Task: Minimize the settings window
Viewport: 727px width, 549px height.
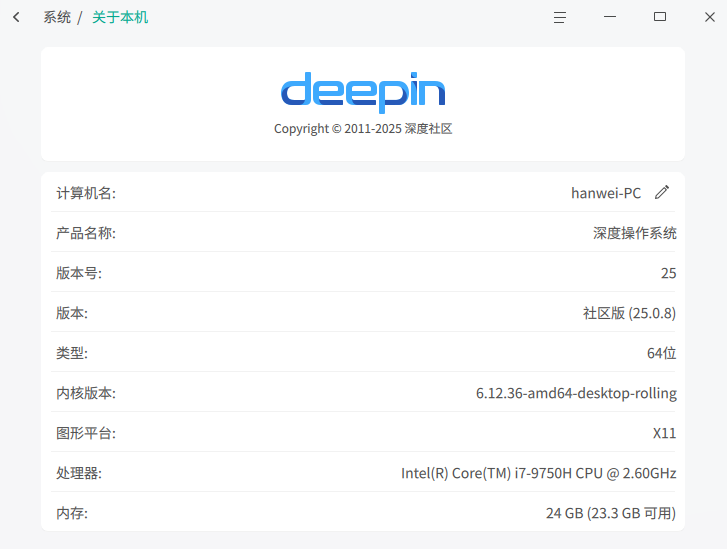Action: click(x=610, y=17)
